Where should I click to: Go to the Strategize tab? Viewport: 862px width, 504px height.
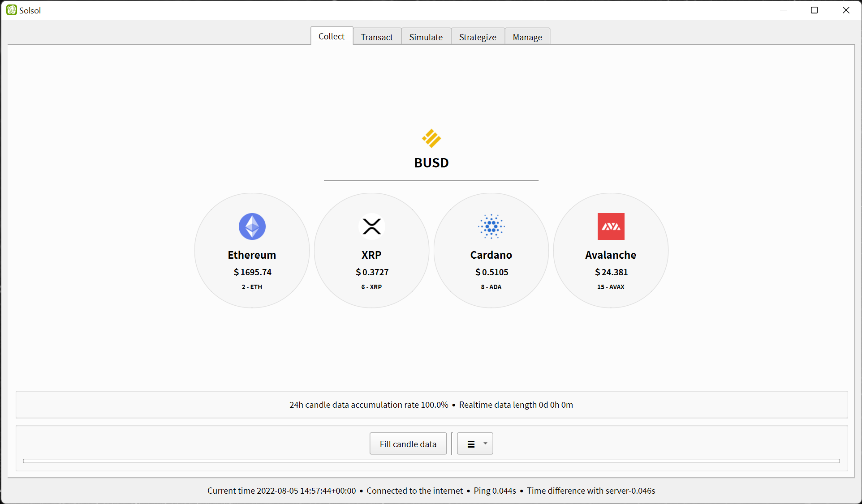click(478, 37)
